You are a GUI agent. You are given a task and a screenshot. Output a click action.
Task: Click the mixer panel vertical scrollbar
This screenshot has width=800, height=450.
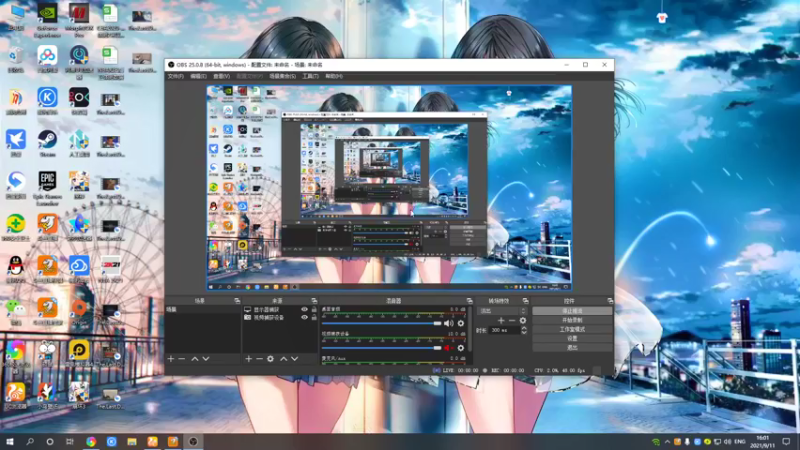(469, 329)
